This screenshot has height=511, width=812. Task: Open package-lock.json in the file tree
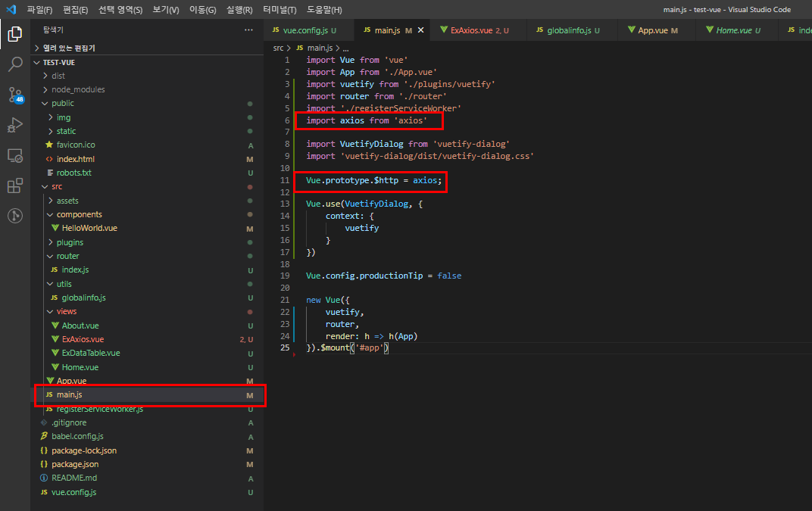[147, 450]
